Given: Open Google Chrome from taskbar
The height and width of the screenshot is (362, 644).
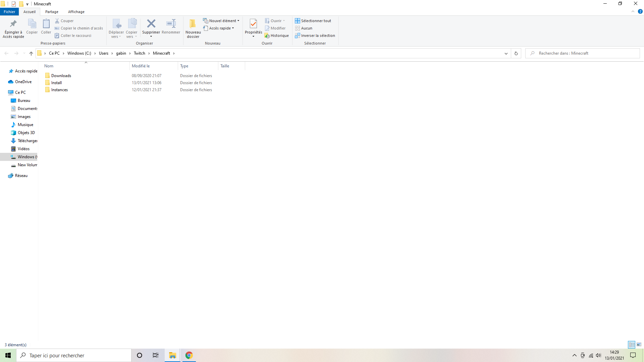Looking at the screenshot, I should (189, 355).
